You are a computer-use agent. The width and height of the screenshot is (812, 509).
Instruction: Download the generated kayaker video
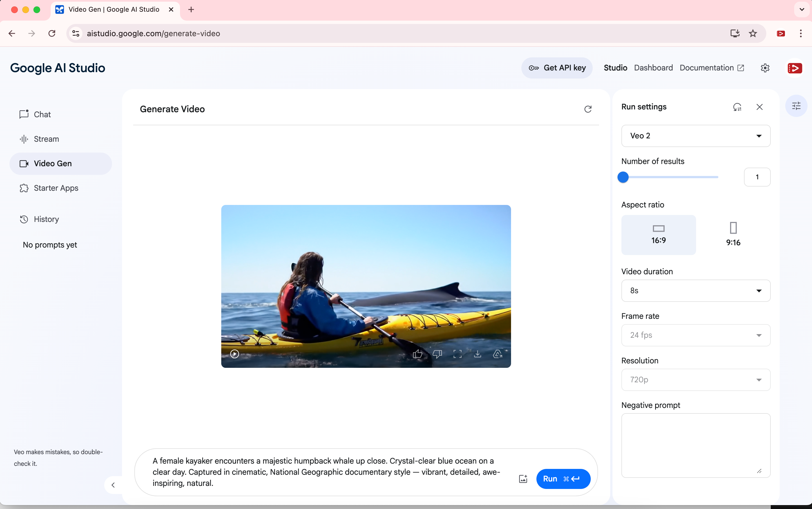[x=478, y=354]
